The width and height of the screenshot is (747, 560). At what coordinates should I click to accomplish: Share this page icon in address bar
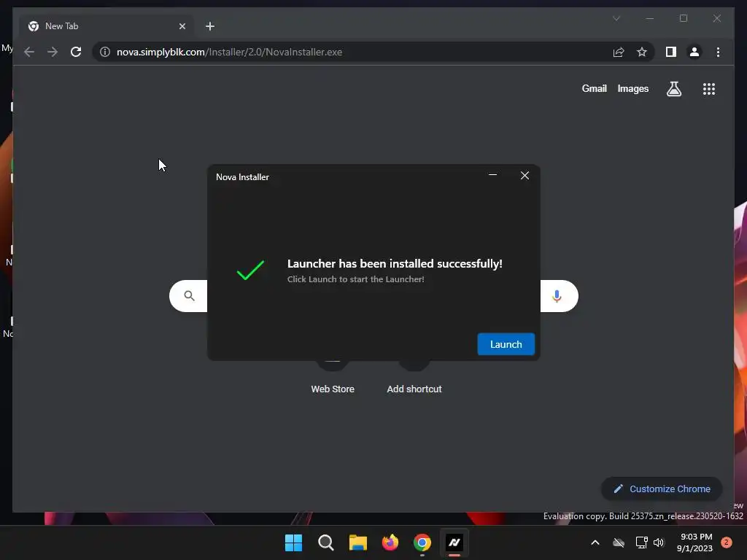(x=619, y=52)
